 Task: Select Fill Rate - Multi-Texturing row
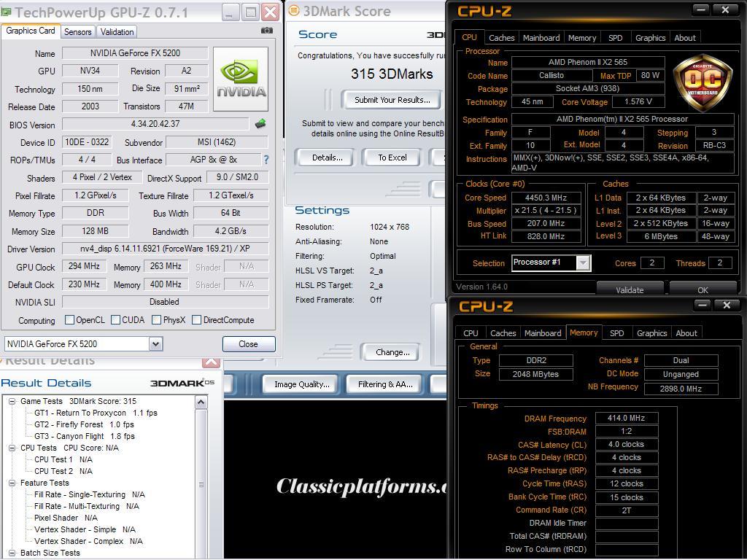87,506
